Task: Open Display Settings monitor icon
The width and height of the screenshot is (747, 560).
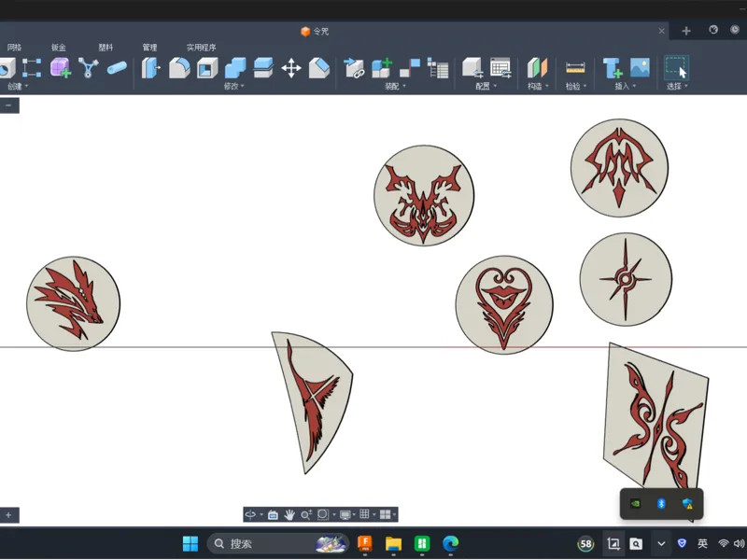Action: [345, 514]
